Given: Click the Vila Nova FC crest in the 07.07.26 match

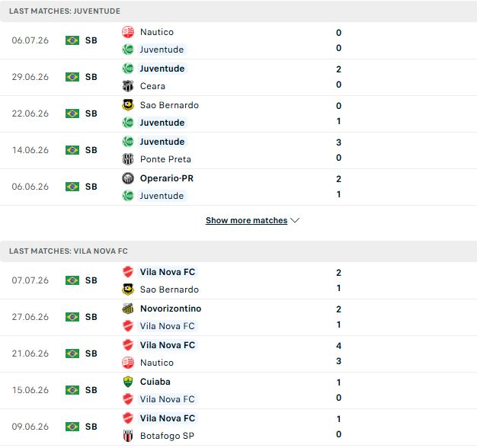Looking at the screenshot, I should tap(128, 272).
